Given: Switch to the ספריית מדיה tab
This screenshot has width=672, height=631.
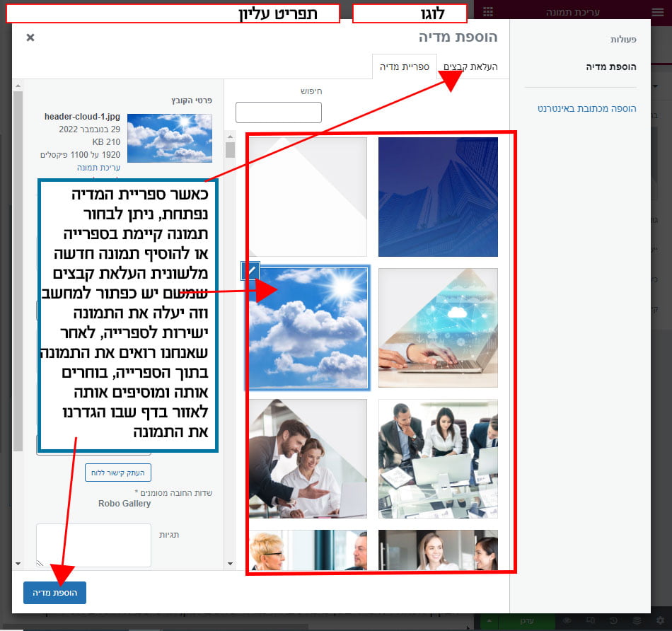Looking at the screenshot, I should pyautogui.click(x=405, y=66).
